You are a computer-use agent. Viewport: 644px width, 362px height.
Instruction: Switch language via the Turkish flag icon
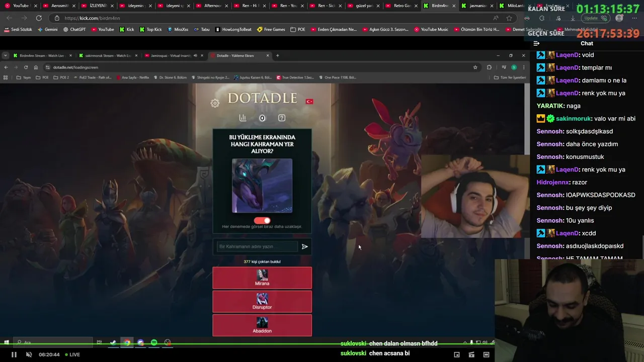[309, 102]
